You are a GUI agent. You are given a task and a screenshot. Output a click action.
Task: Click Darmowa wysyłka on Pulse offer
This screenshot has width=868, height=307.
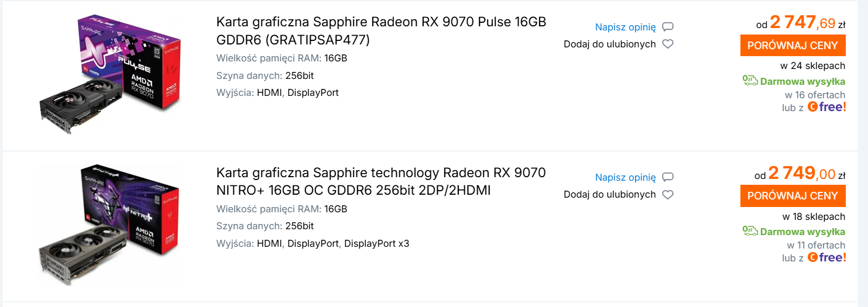pyautogui.click(x=802, y=81)
